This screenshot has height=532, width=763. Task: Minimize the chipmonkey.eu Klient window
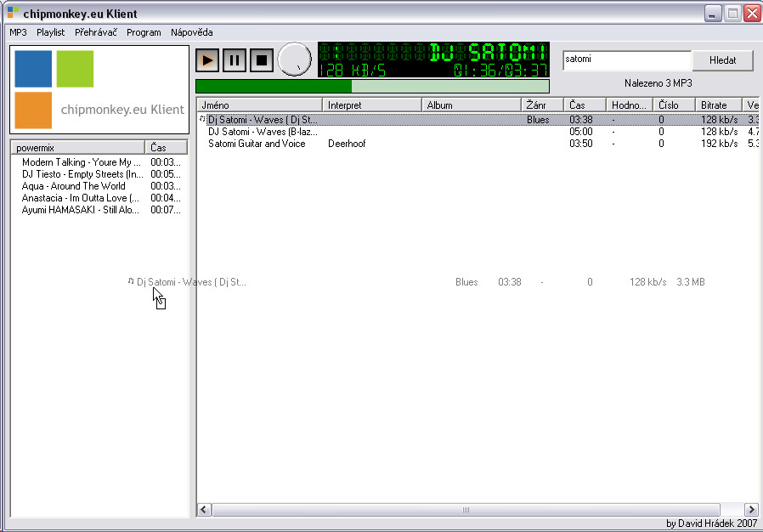coord(713,13)
